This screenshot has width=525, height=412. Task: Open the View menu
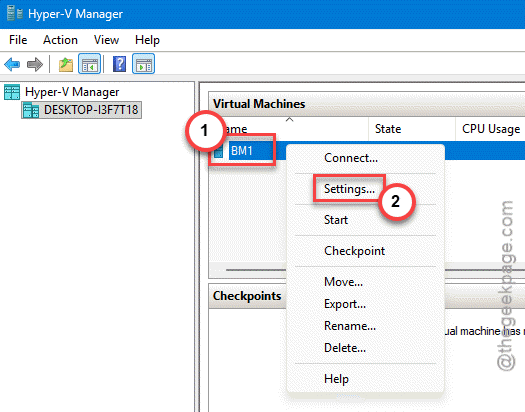tap(106, 40)
